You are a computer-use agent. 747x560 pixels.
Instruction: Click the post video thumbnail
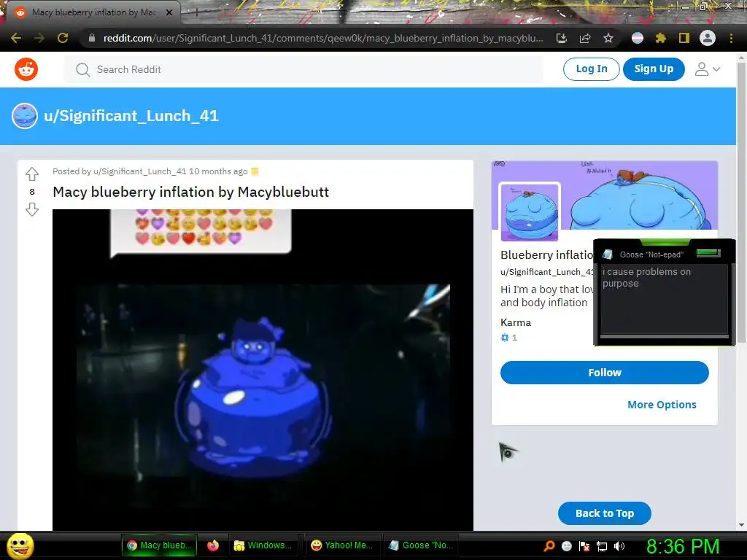click(x=263, y=370)
